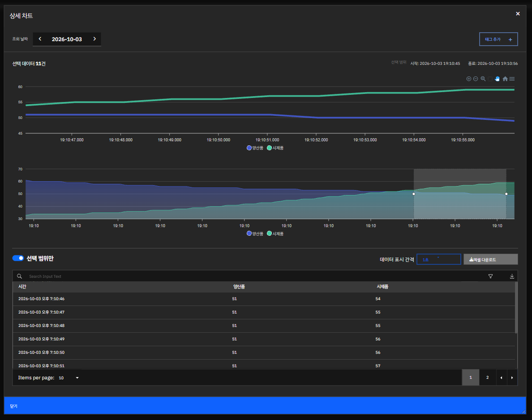Enable the hand panning tool
The image size is (532, 420).
[x=498, y=79]
